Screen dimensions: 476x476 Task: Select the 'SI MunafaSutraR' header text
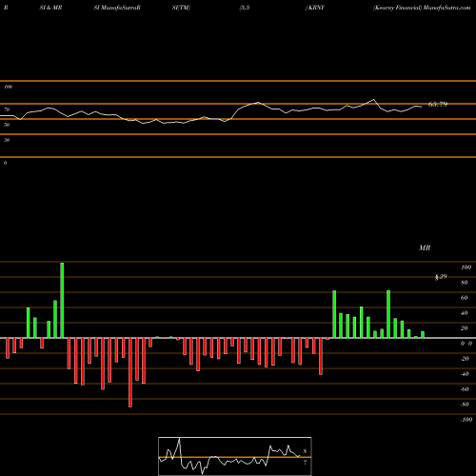pos(117,8)
